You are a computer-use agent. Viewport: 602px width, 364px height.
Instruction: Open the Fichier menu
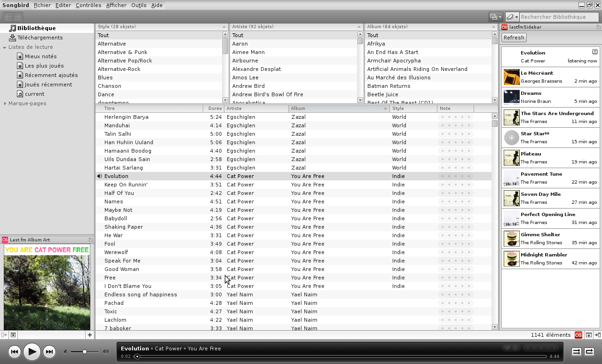[x=42, y=5]
